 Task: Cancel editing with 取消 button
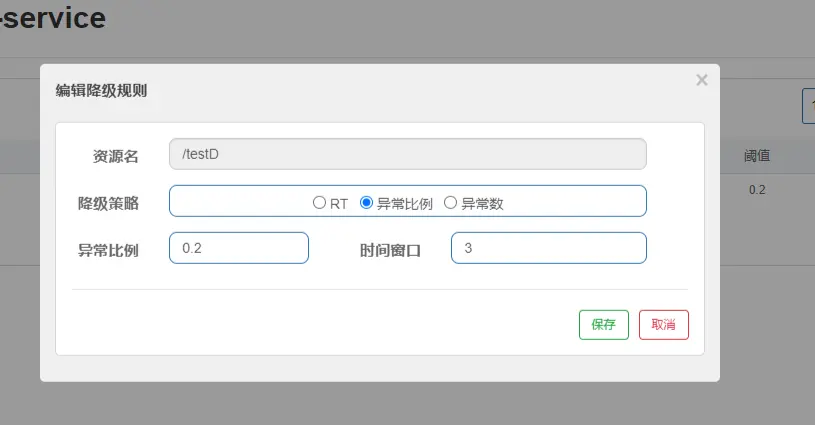664,325
